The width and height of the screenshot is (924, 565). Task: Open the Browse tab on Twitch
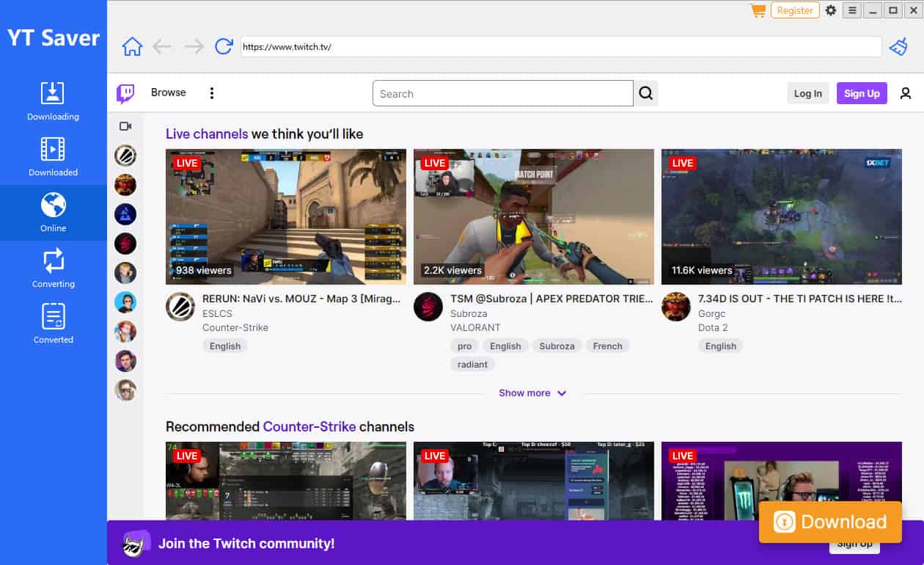pyautogui.click(x=169, y=92)
